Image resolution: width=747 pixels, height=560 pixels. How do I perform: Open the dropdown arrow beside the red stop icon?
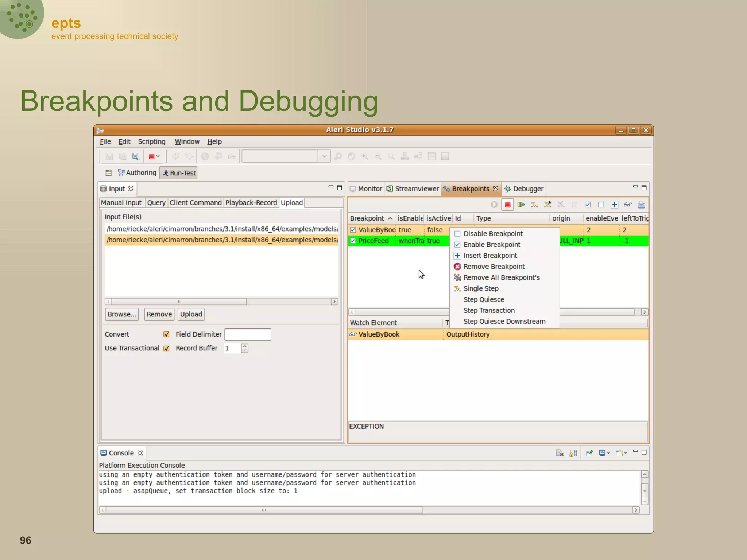click(158, 156)
